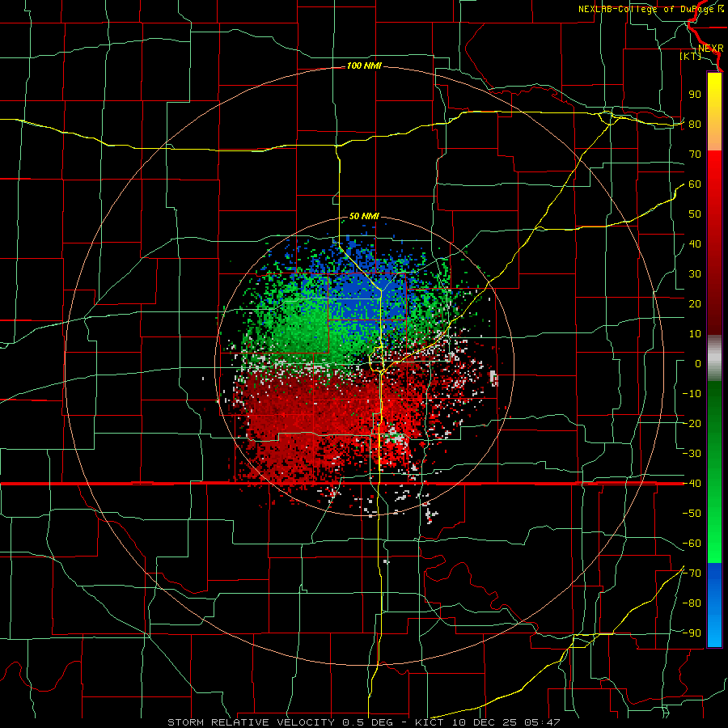Image resolution: width=728 pixels, height=728 pixels.
Task: Click the positive "10" color scale label
Action: [x=695, y=334]
